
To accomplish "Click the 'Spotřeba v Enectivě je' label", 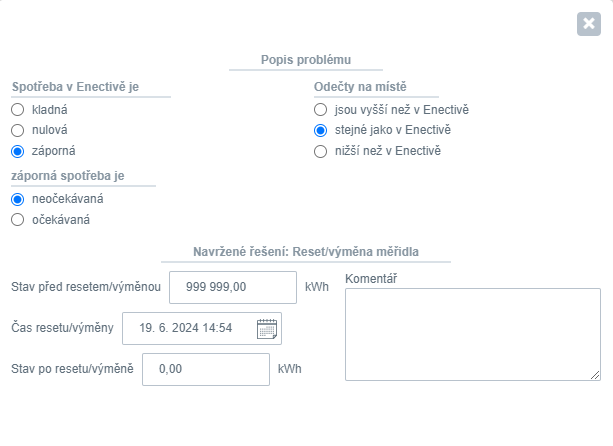I will (x=75, y=87).
